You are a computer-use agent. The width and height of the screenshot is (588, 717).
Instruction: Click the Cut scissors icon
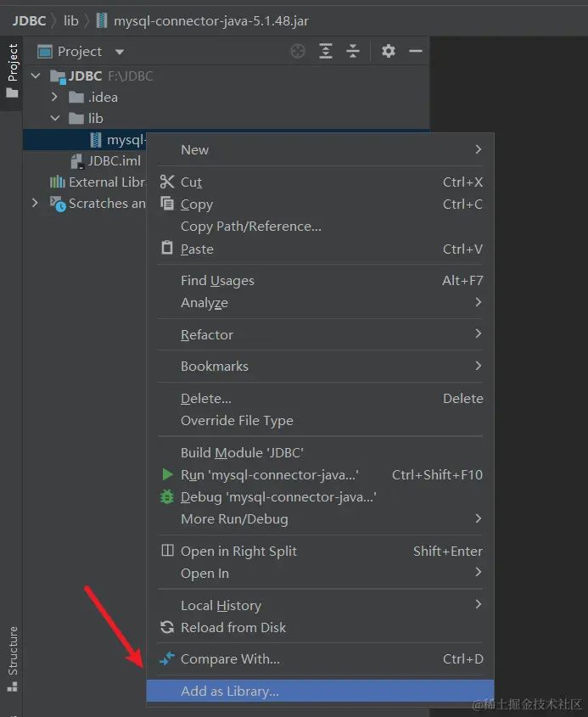pos(167,182)
